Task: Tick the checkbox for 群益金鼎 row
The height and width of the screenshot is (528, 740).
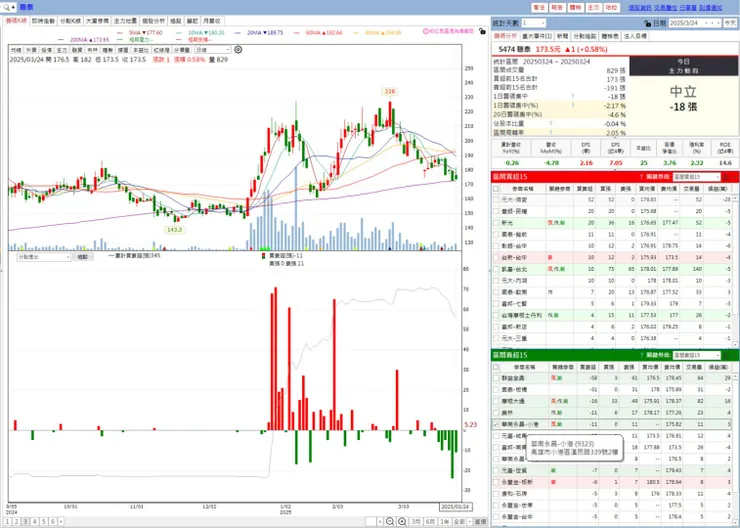Action: click(x=496, y=378)
